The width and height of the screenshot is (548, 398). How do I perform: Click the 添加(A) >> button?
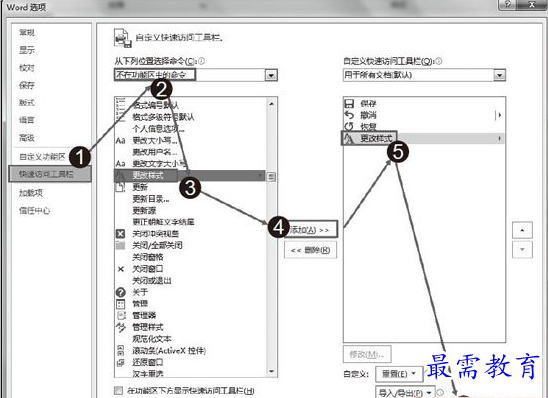pyautogui.click(x=311, y=230)
